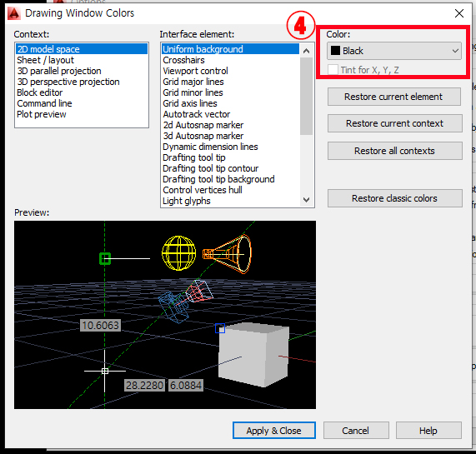Select Plot preview context
The image size is (476, 454).
[82, 114]
